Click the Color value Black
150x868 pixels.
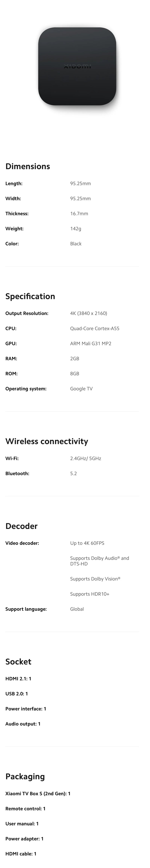pos(76,244)
